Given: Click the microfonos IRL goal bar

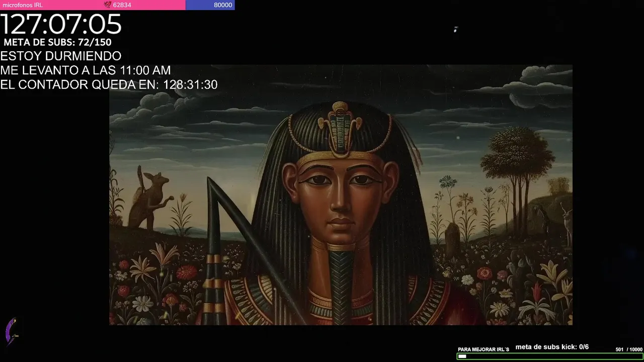Looking at the screenshot, I should point(117,5).
